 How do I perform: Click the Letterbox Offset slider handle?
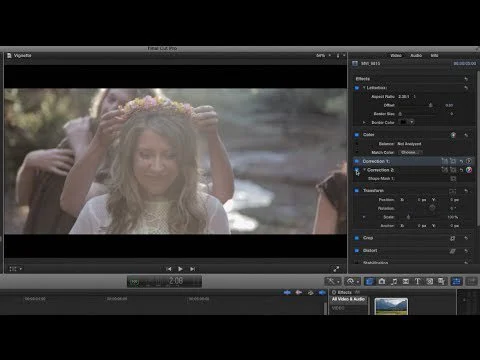coord(430,105)
